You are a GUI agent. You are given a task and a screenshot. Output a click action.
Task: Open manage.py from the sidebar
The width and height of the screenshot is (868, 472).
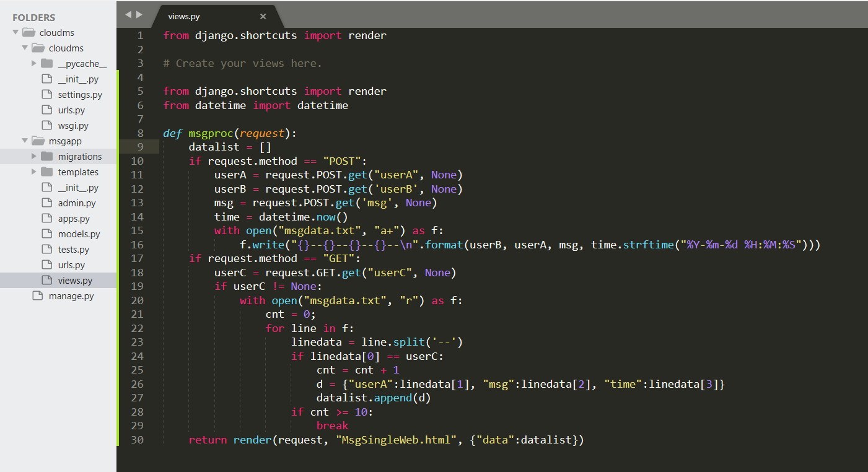[71, 296]
